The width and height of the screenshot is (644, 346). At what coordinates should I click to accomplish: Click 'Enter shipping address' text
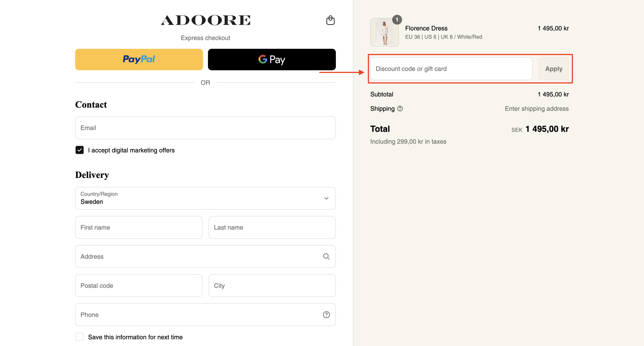coord(537,109)
